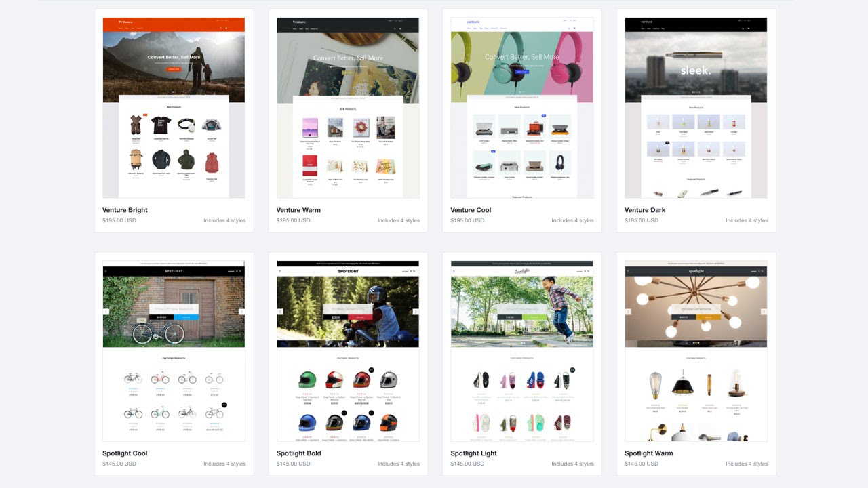Open the Spotlight Light theme preview thumbnail

coord(521,351)
